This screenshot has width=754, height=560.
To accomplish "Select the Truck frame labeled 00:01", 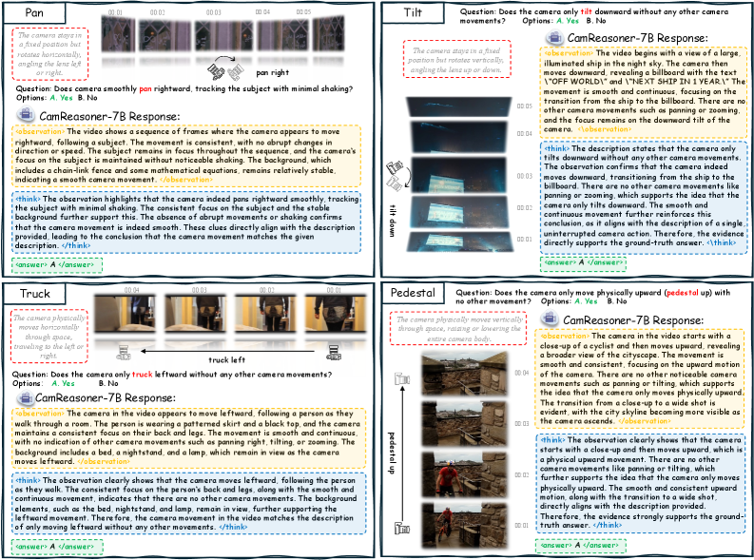I will 336,314.
